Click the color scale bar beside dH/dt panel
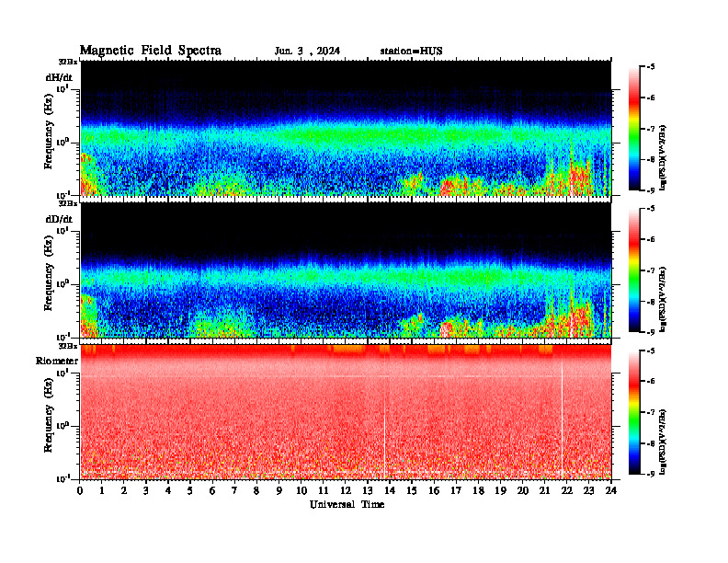The width and height of the screenshot is (728, 563). click(634, 129)
